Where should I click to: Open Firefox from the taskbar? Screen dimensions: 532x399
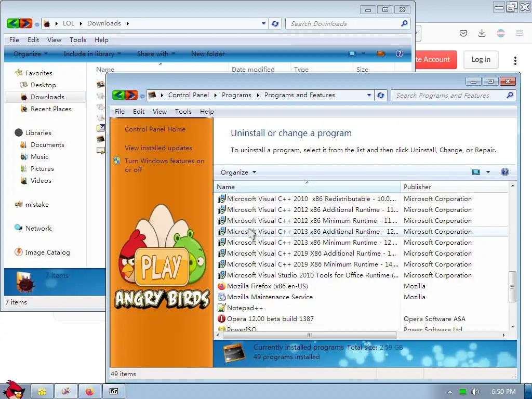point(89,392)
